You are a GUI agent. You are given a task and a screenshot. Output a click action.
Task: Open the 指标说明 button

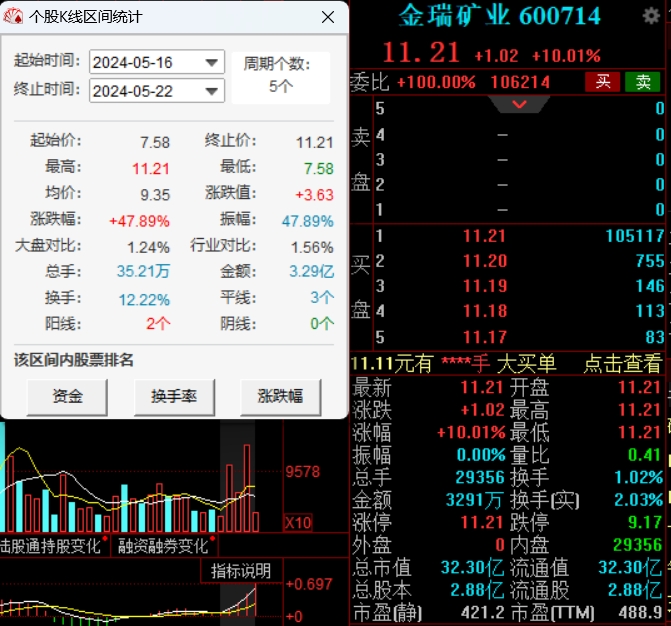(x=241, y=571)
